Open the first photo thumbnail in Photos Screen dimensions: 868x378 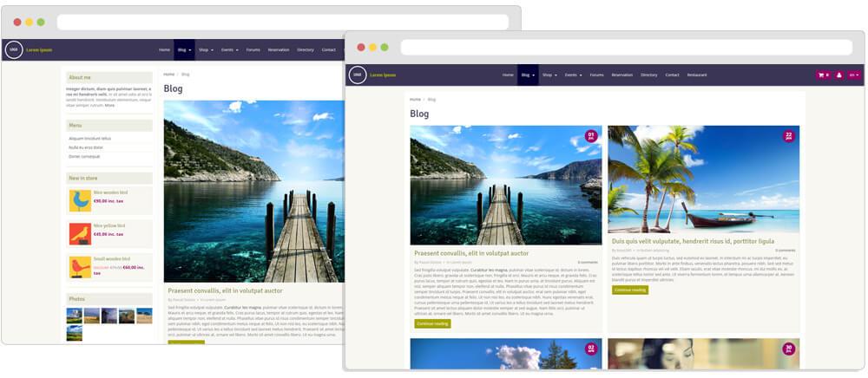click(74, 316)
